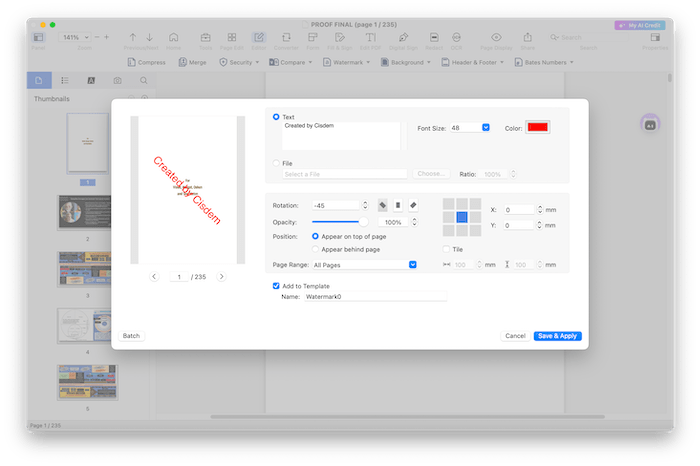Click the template Name field Watermark0

click(375, 296)
